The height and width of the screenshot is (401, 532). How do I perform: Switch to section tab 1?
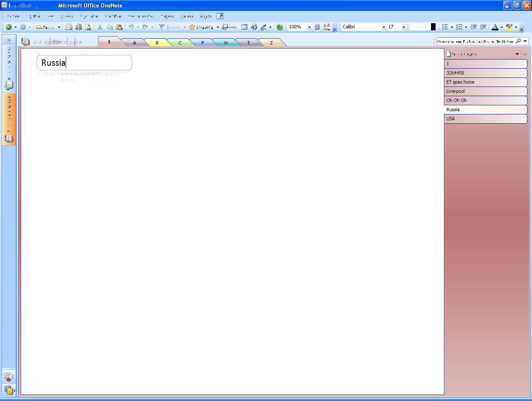click(109, 42)
